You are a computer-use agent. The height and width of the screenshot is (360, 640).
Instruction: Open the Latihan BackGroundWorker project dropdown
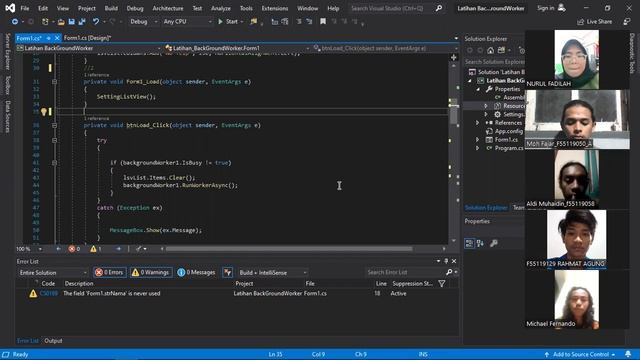coord(89,48)
